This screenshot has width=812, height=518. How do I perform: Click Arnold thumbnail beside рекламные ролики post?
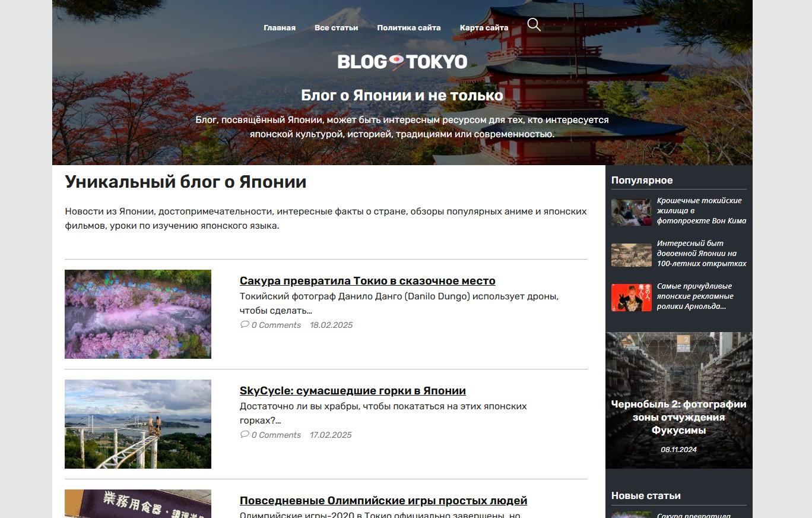pyautogui.click(x=632, y=298)
